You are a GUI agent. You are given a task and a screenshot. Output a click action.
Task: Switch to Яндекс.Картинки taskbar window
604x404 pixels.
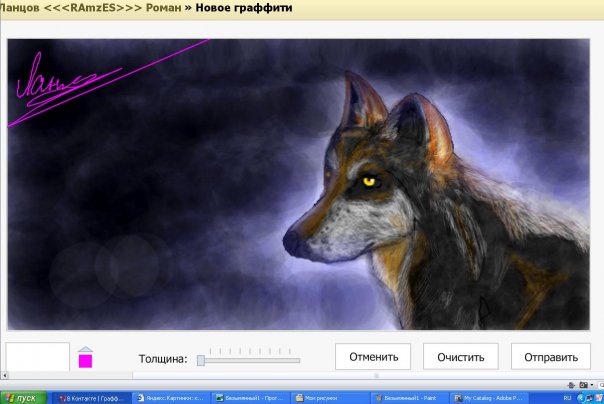168,397
